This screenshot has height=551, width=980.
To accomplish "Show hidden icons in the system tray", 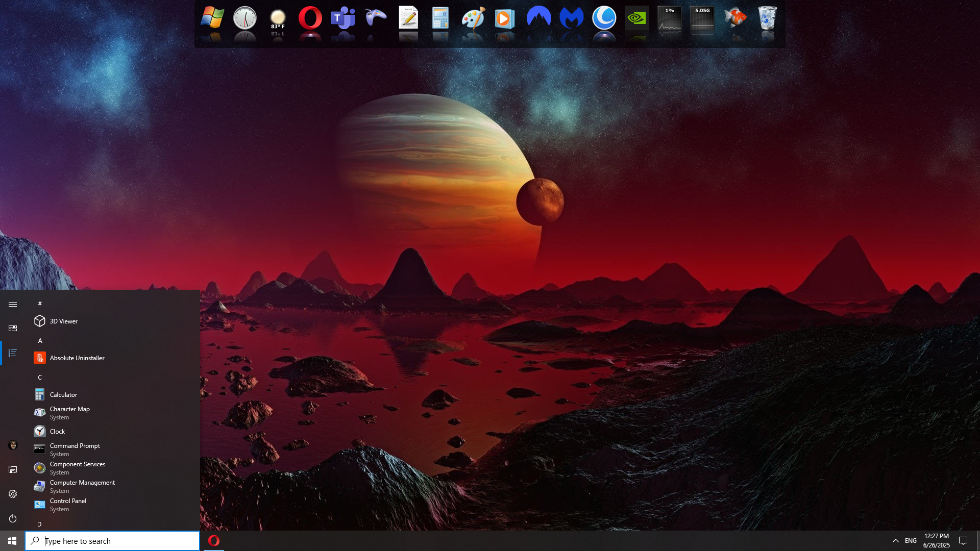I will click(x=895, y=541).
